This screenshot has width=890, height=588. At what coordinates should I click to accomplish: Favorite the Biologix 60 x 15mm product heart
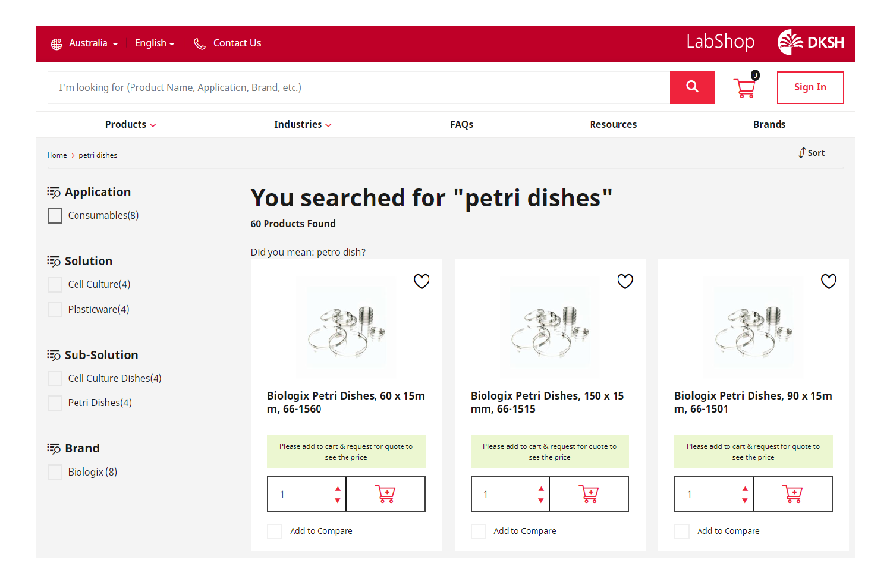421,281
